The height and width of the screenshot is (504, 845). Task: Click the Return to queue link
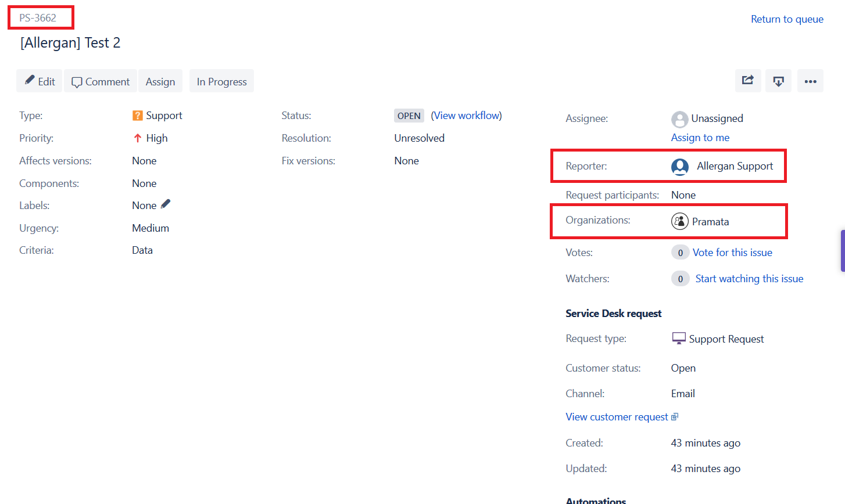787,19
